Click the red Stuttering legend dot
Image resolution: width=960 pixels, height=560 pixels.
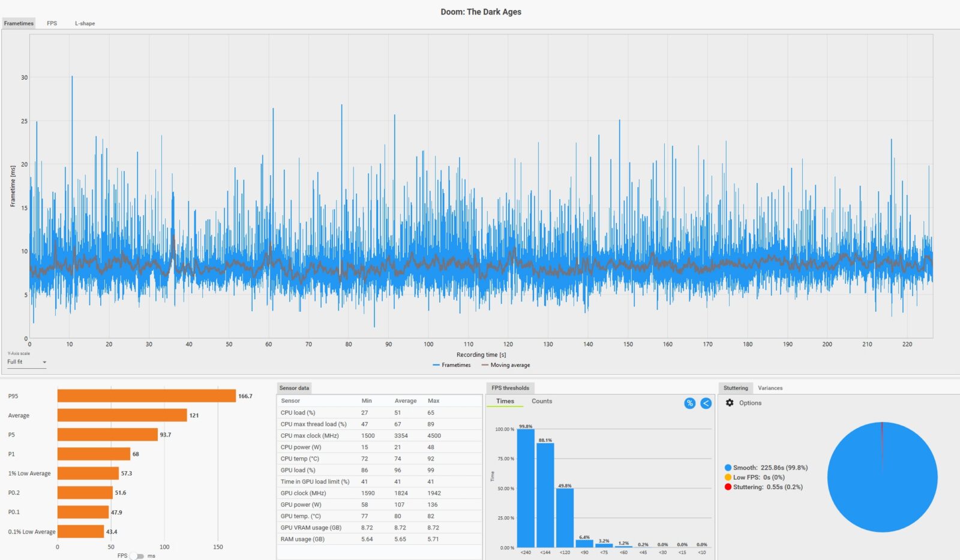(x=728, y=487)
